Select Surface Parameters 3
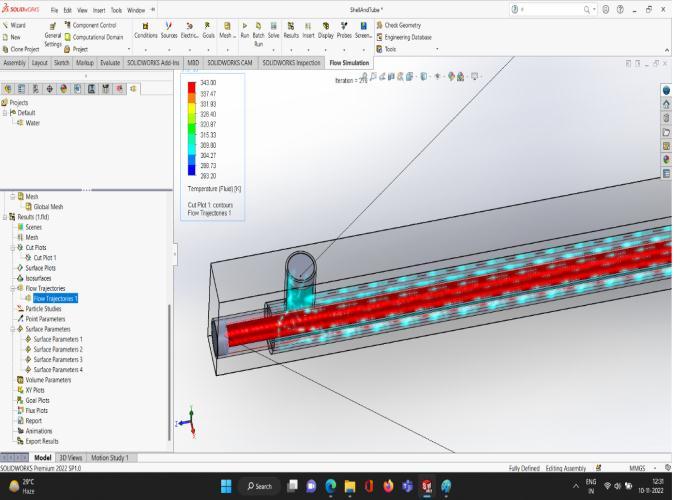This screenshot has width=700, height=500. pos(53,359)
